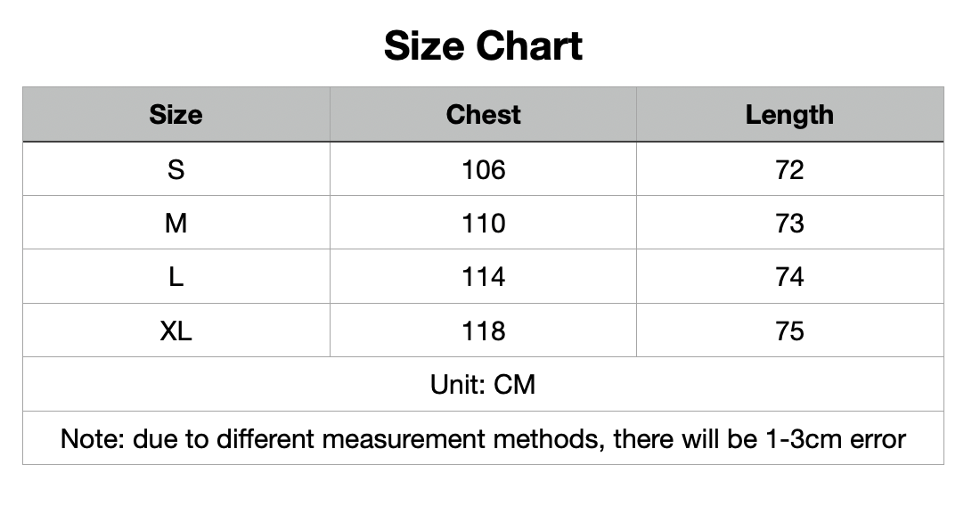
Task: Pick the length value 74
Action: [x=789, y=277]
